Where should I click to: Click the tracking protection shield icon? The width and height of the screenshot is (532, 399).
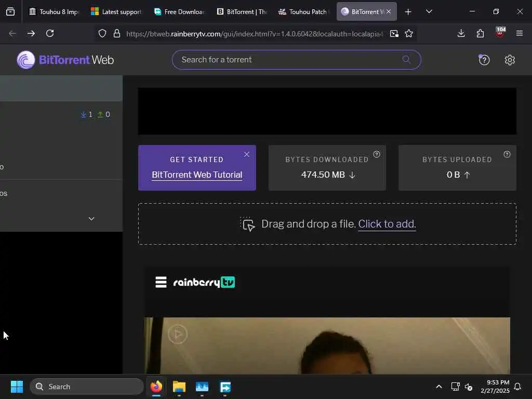[102, 33]
